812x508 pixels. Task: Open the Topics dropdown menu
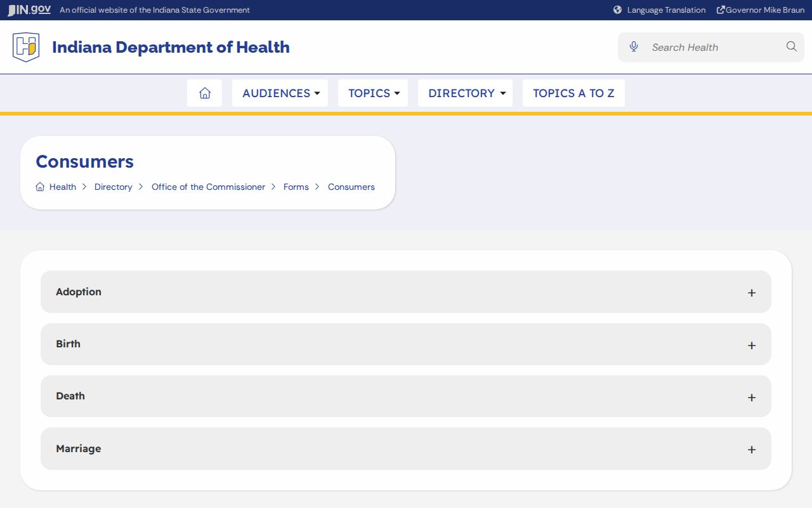point(373,93)
